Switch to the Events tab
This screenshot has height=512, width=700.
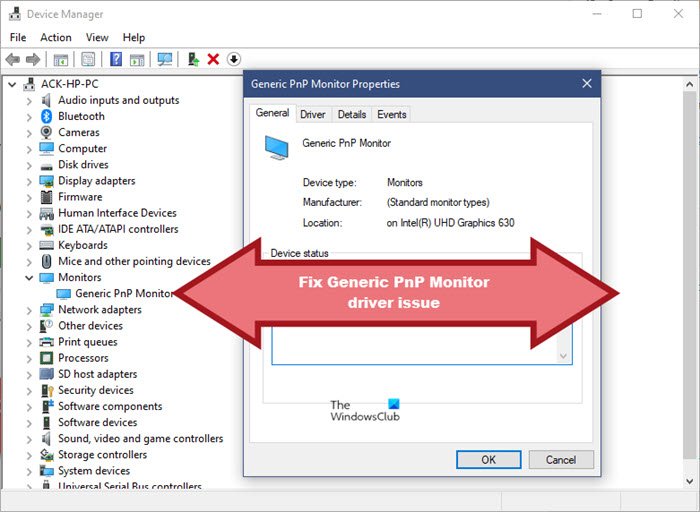coord(392,115)
